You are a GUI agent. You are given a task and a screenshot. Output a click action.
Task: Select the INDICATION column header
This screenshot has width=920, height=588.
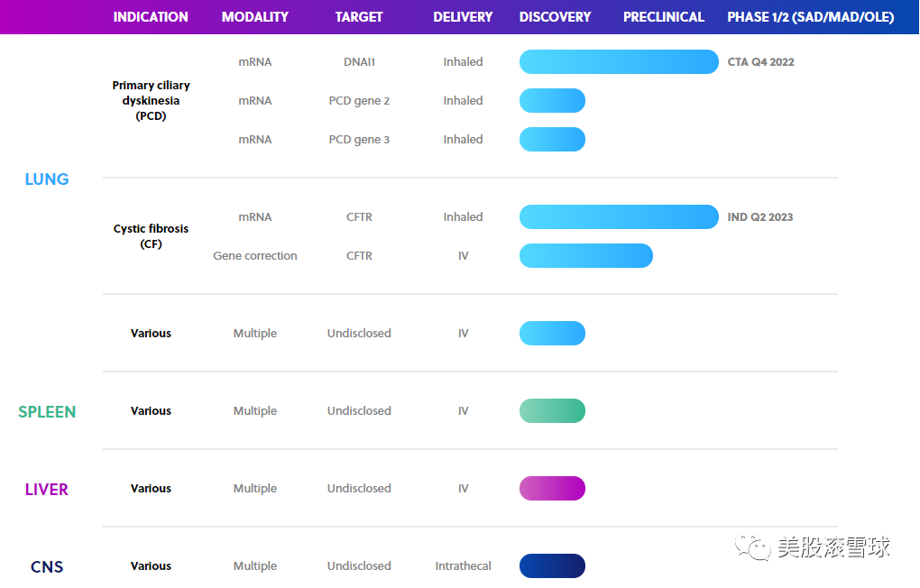(x=151, y=17)
